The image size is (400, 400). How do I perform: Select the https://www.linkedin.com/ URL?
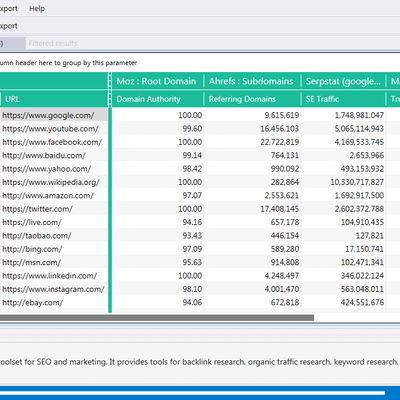pyautogui.click(x=50, y=276)
